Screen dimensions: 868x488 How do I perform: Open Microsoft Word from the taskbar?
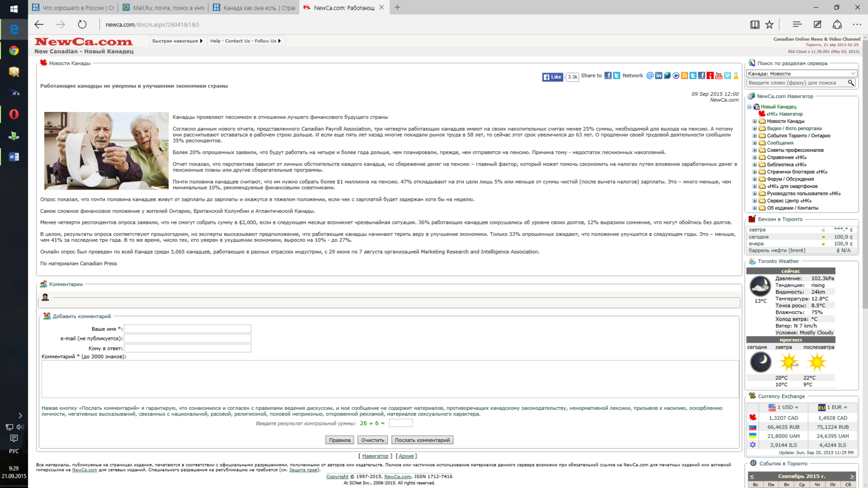tap(14, 157)
